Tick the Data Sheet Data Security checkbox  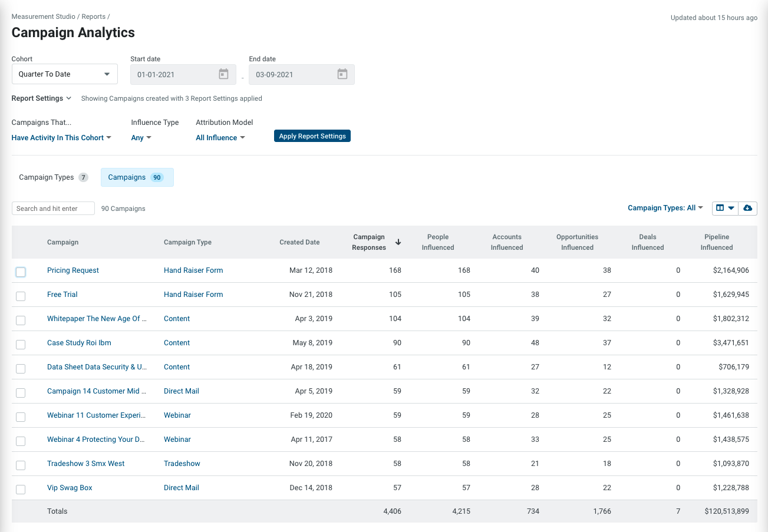click(21, 369)
